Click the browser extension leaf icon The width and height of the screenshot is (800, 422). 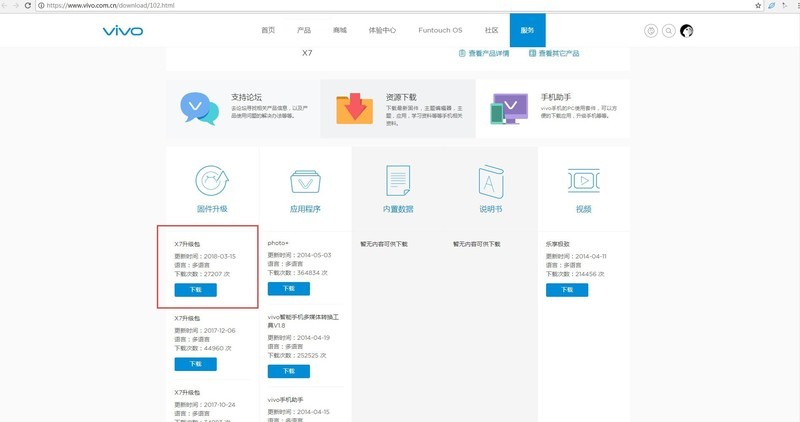pos(771,5)
